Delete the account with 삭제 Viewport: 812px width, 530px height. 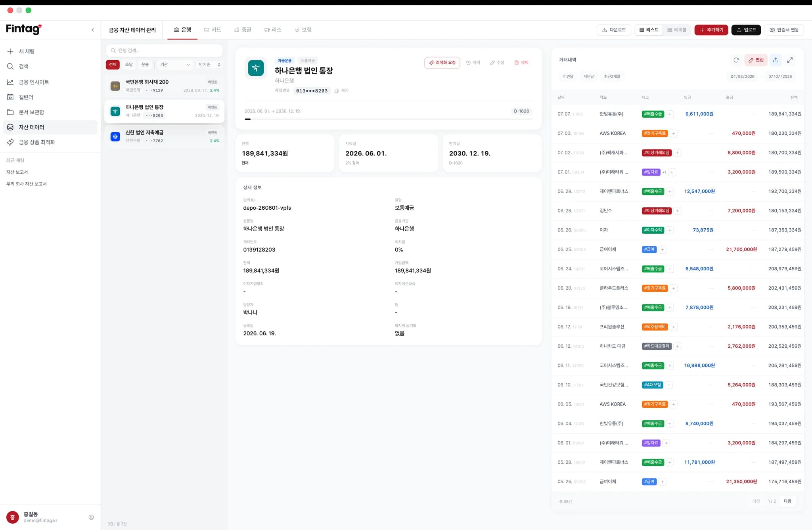[x=521, y=63]
